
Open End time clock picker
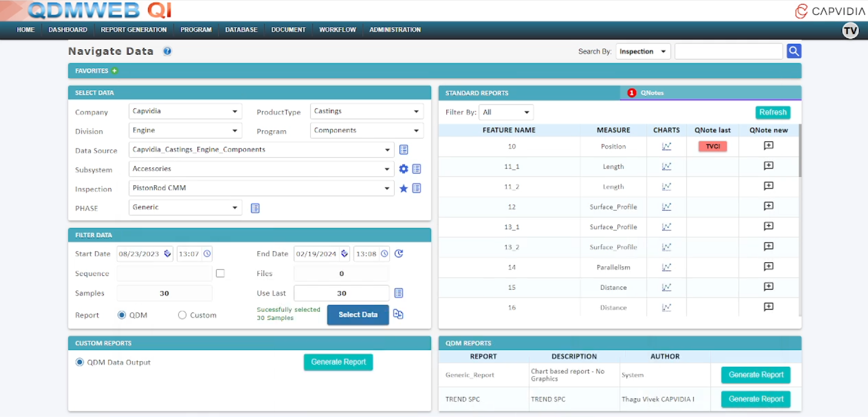click(x=385, y=253)
